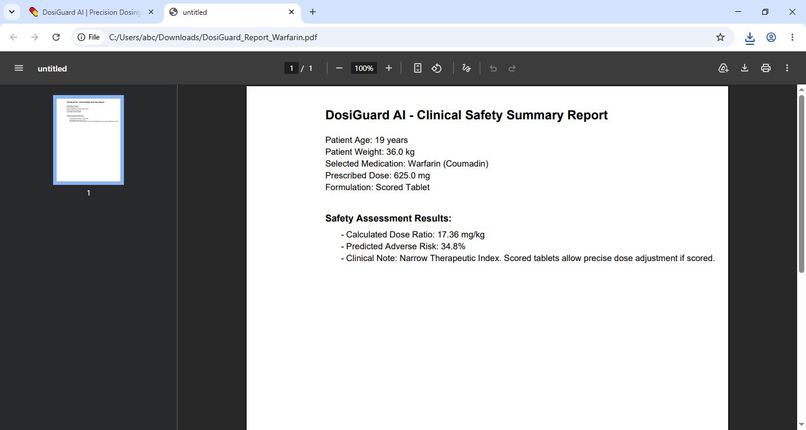806x430 pixels.
Task: Click the scrollbar down arrow
Action: pyautogui.click(x=801, y=425)
